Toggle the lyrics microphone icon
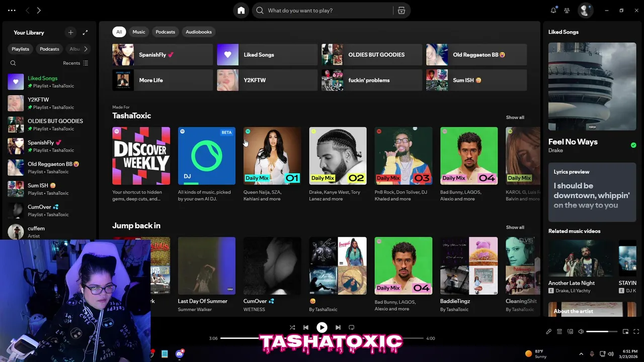 [x=549, y=332]
